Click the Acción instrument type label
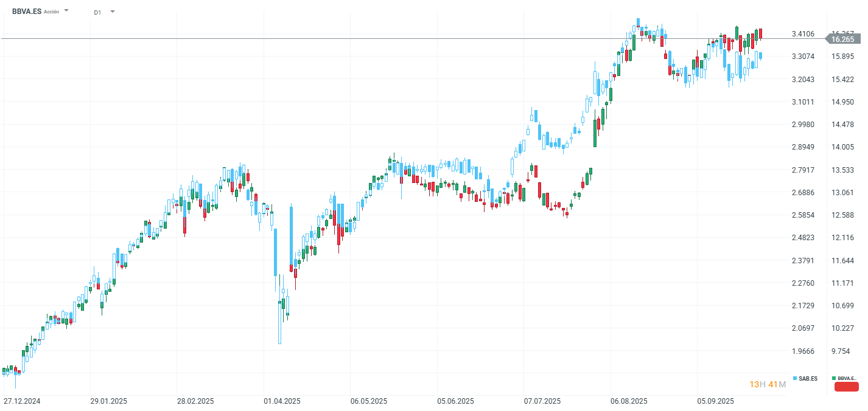 (x=52, y=12)
